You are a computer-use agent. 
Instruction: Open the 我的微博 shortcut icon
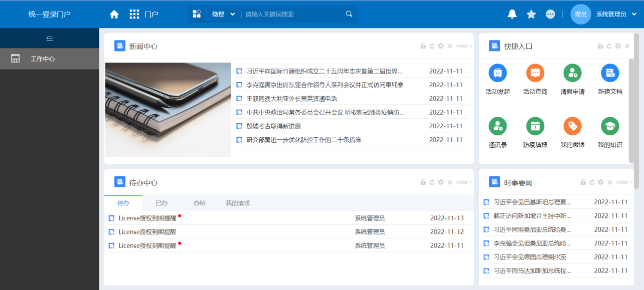(x=572, y=126)
